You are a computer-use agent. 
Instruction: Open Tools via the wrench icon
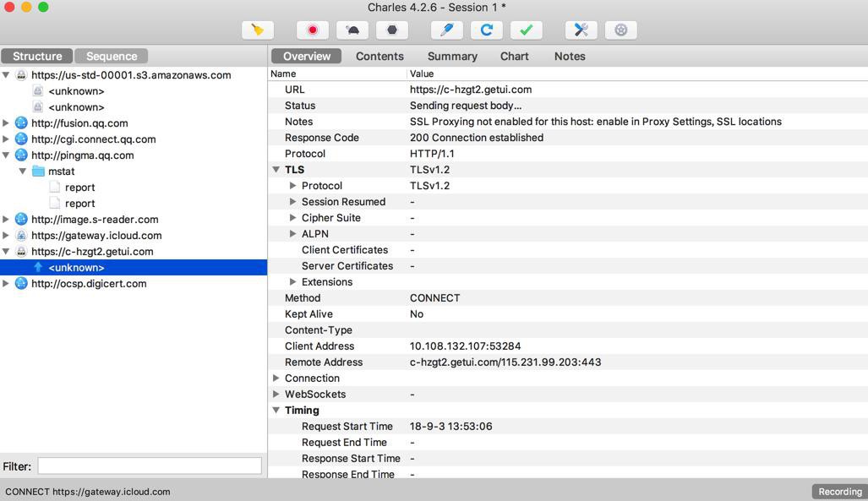[x=581, y=30]
